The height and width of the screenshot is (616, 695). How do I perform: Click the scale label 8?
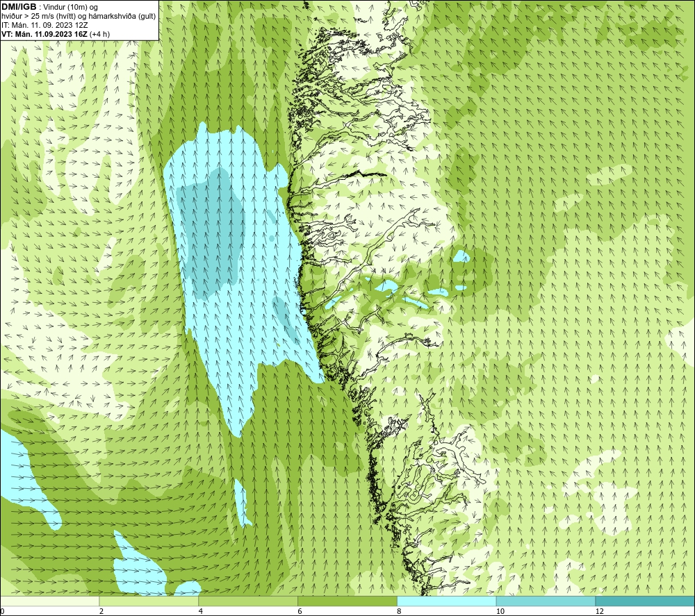pyautogui.click(x=400, y=612)
